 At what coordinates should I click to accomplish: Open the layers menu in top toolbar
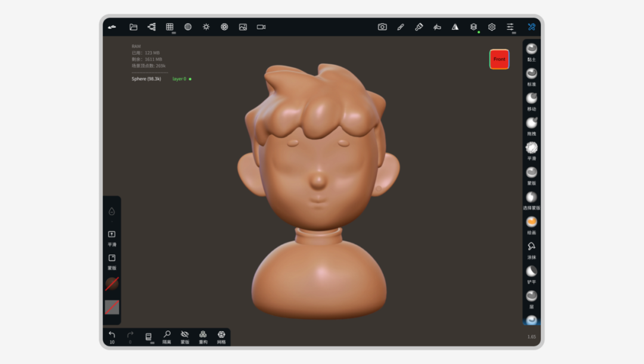click(473, 27)
